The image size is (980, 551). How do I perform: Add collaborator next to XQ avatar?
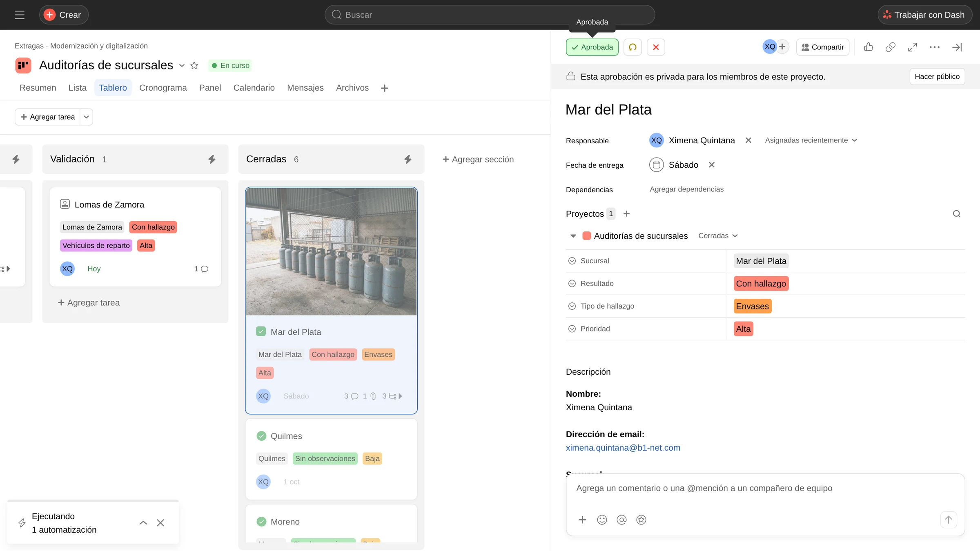[782, 47]
